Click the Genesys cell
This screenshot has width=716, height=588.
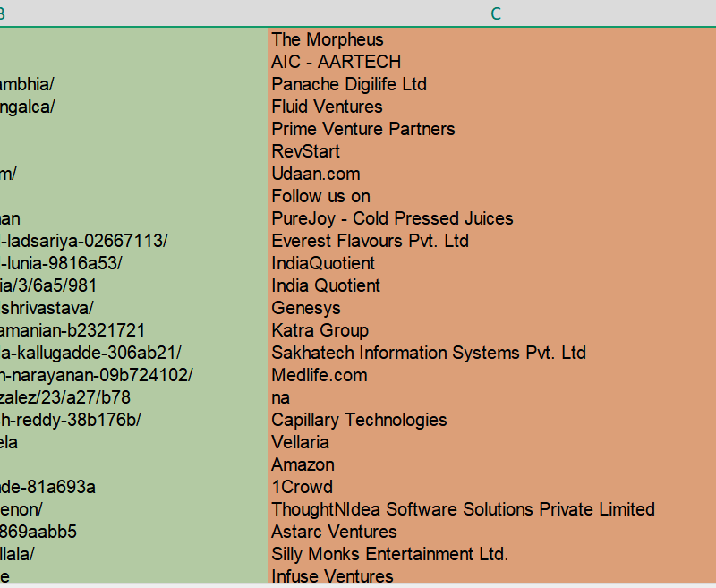click(491, 308)
